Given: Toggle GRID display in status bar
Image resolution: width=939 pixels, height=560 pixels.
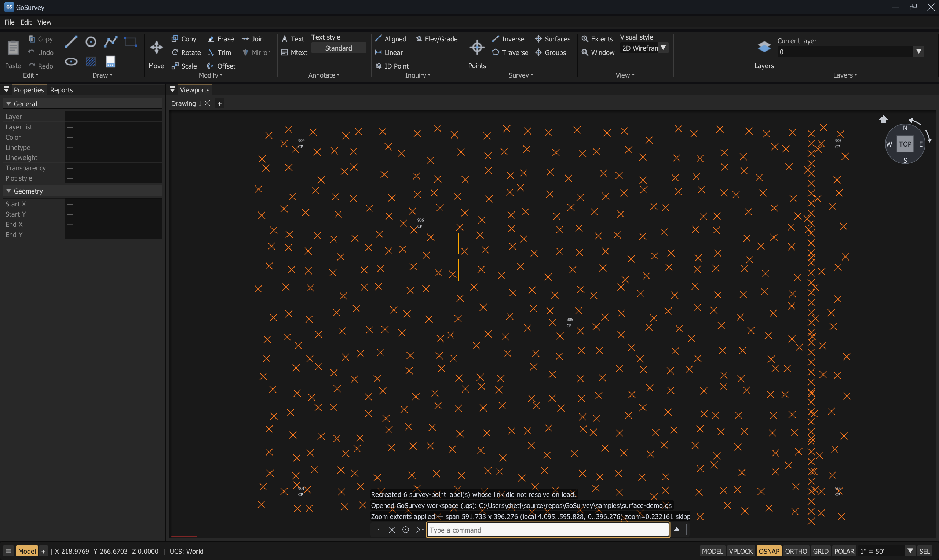Looking at the screenshot, I should 821,551.
